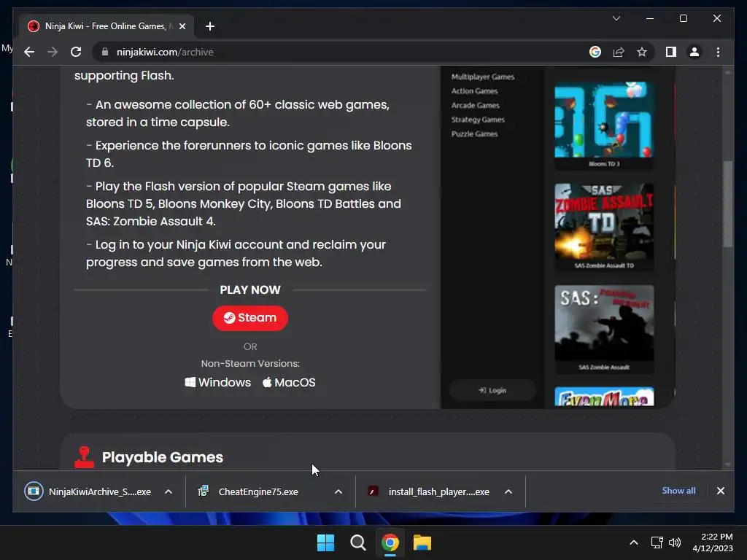The width and height of the screenshot is (747, 560).
Task: Select the Ninja Kiwi browser tab
Action: [107, 26]
